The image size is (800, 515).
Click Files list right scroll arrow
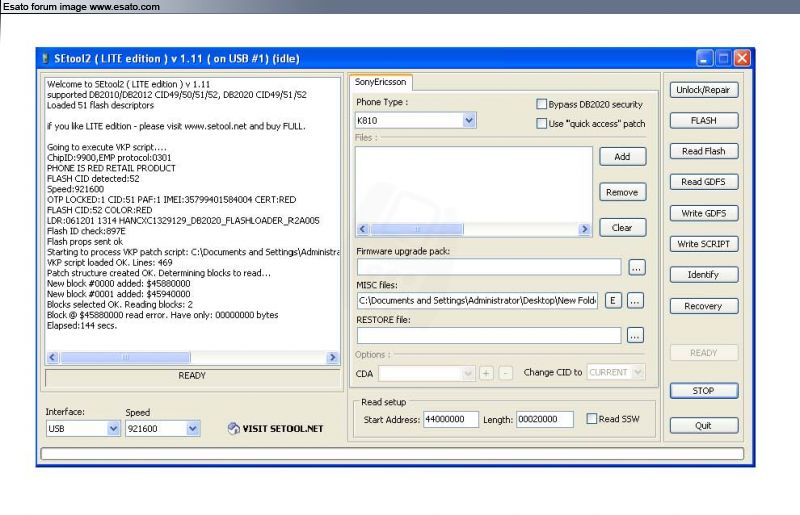click(x=585, y=229)
